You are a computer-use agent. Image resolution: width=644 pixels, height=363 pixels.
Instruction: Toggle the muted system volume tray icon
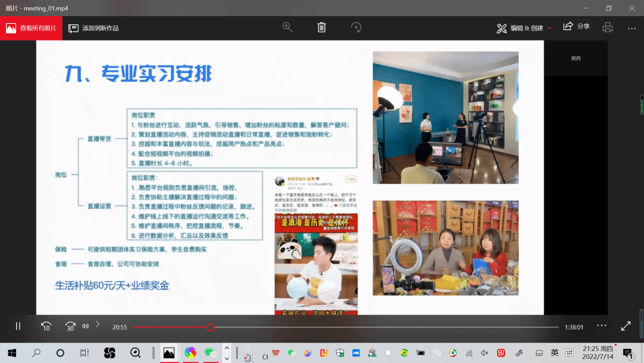coord(485,353)
